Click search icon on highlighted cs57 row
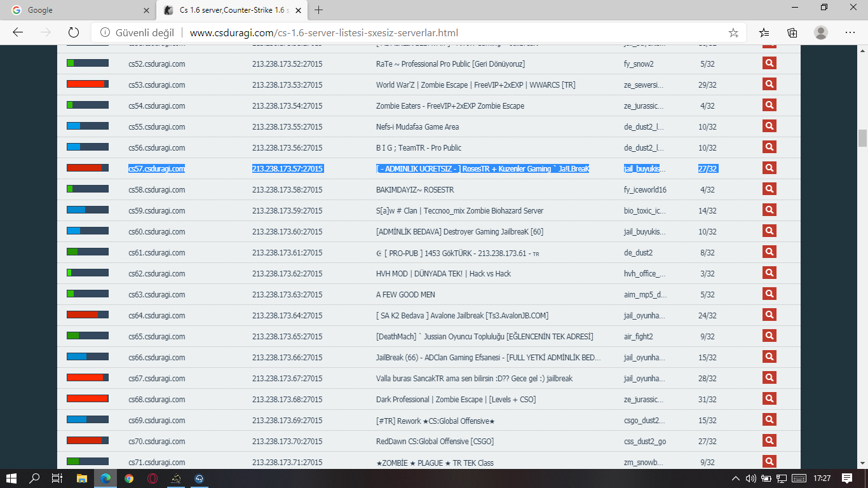Image resolution: width=868 pixels, height=488 pixels. click(770, 168)
